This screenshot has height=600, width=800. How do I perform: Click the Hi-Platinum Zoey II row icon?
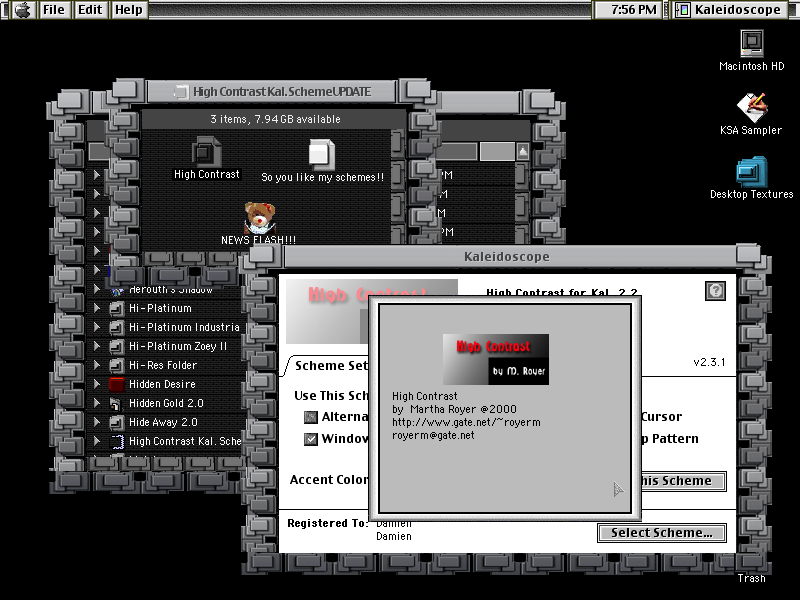117,346
